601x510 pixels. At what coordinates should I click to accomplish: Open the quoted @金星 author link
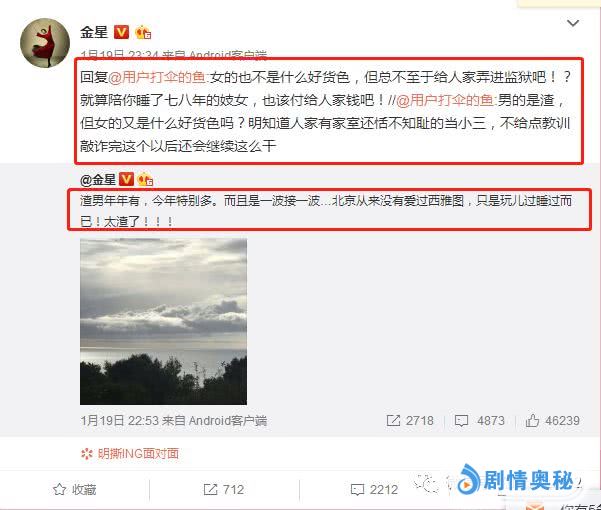click(98, 179)
